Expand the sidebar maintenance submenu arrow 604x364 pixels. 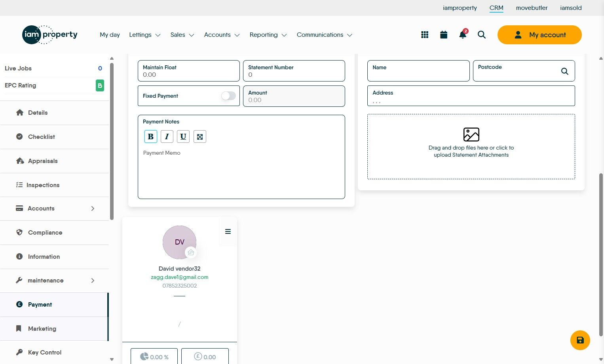coord(93,281)
